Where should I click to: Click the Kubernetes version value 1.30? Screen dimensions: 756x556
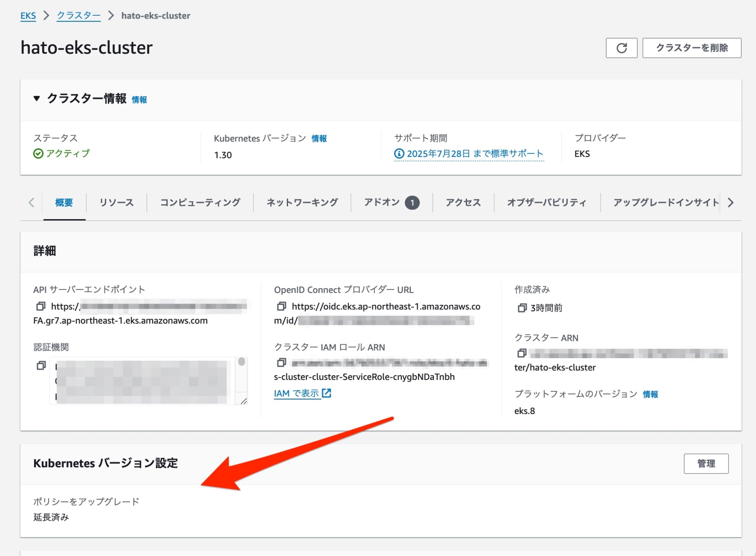click(x=223, y=155)
